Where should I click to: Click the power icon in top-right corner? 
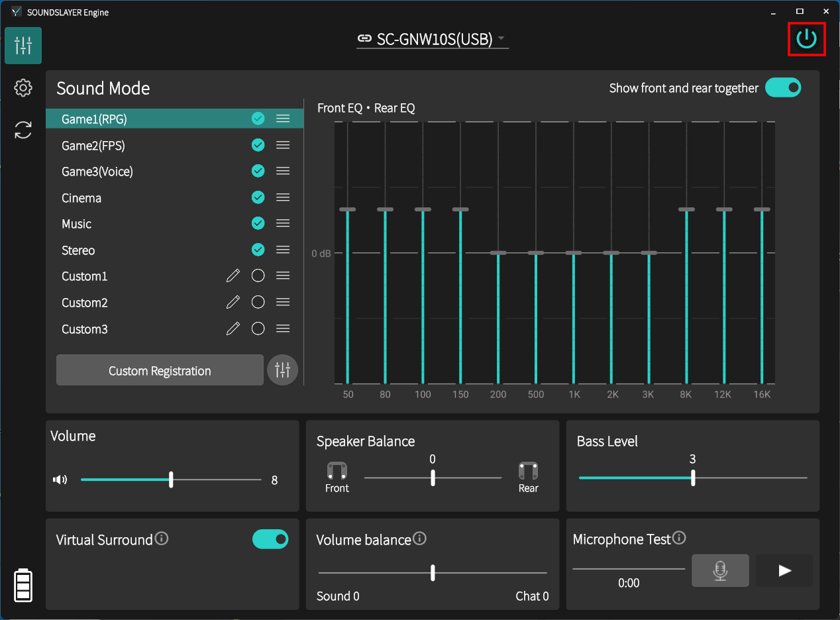[x=806, y=39]
